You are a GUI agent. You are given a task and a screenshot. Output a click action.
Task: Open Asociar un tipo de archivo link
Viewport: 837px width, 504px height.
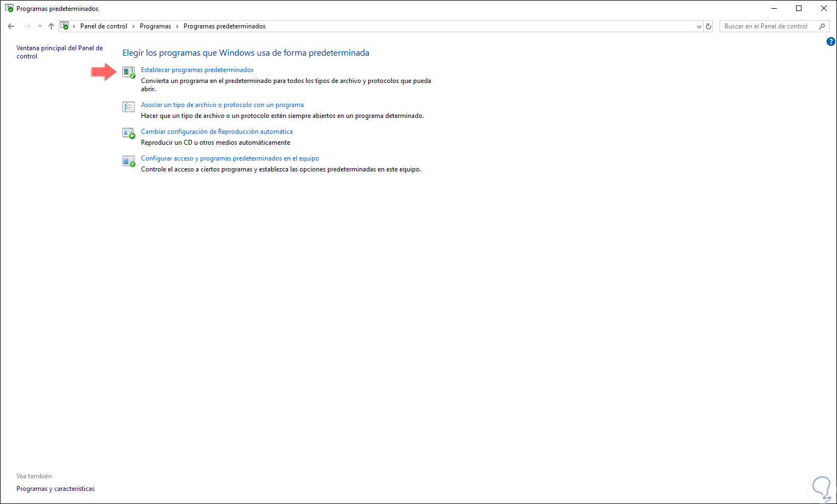[222, 105]
